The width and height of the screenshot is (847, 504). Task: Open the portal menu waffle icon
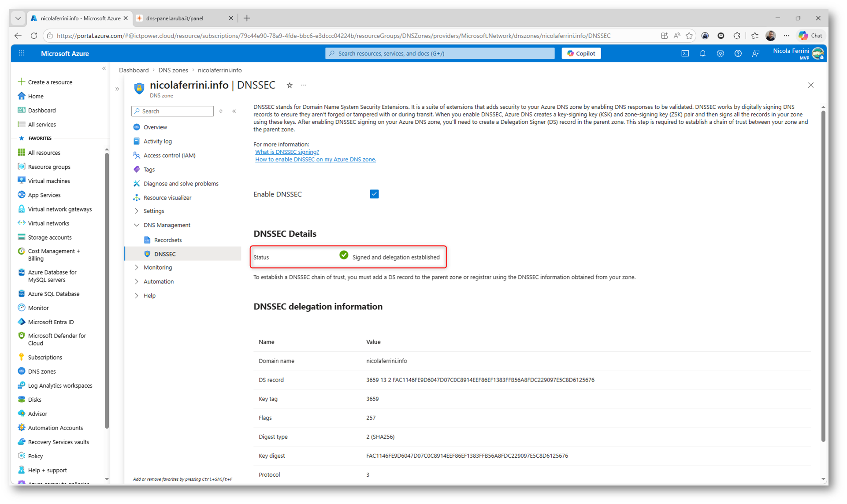pyautogui.click(x=22, y=53)
